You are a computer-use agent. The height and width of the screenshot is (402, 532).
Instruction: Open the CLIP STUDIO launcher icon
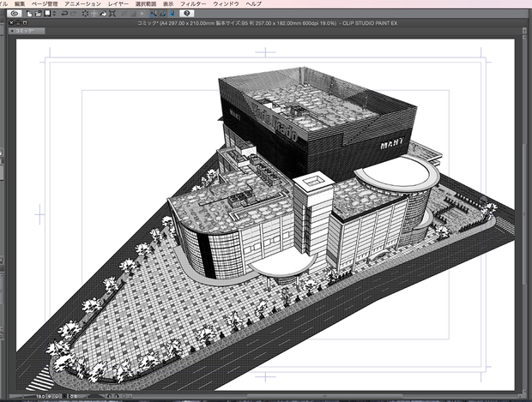coord(15,14)
